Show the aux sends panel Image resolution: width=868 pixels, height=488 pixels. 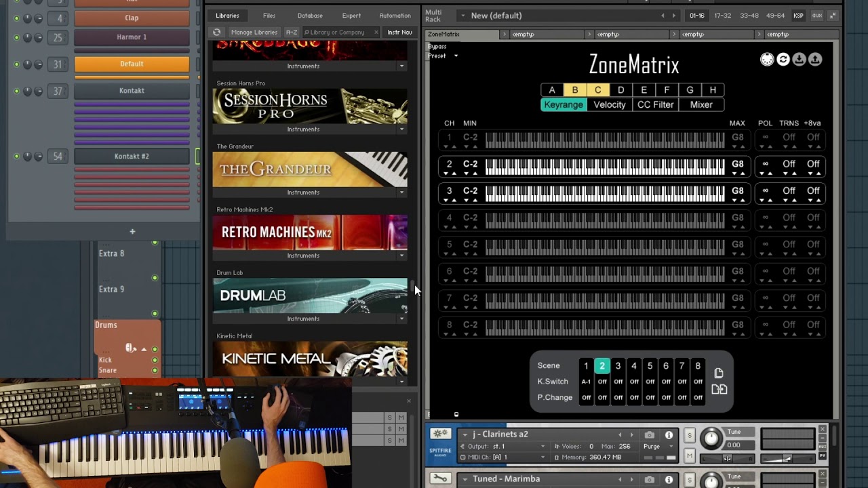click(x=817, y=16)
